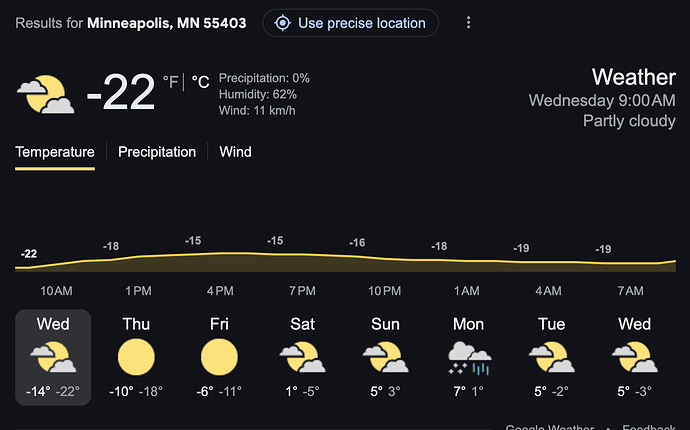Open the Feedback link

coord(649,427)
